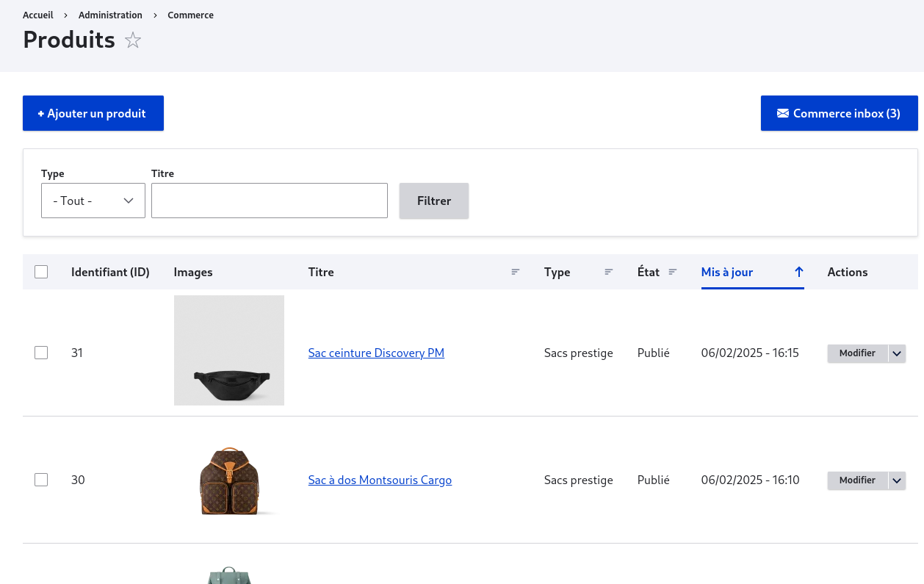The image size is (924, 584).
Task: Open Sac à dos Montsouris Cargo link
Action: click(380, 480)
